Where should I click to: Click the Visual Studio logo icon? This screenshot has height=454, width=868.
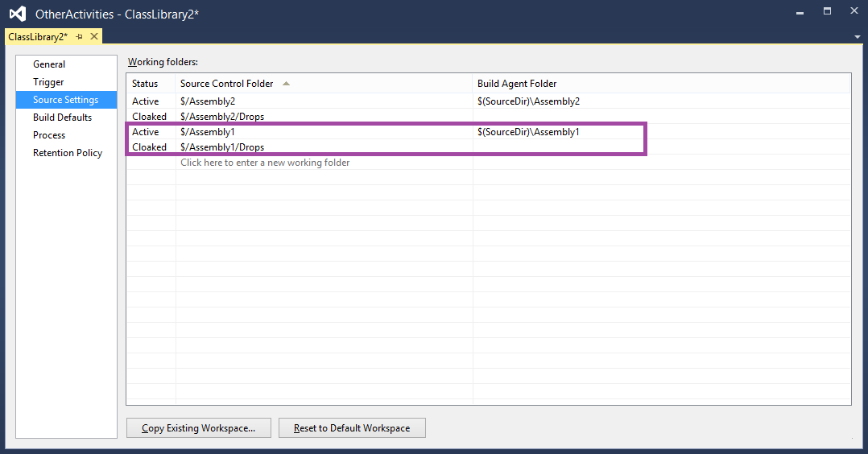pos(17,14)
